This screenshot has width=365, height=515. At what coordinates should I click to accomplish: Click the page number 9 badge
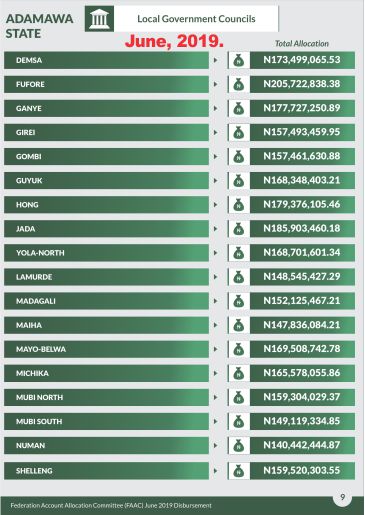click(342, 497)
